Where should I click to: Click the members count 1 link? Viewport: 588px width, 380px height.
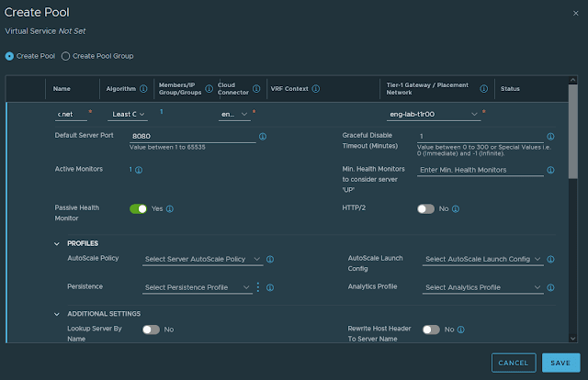click(162, 112)
